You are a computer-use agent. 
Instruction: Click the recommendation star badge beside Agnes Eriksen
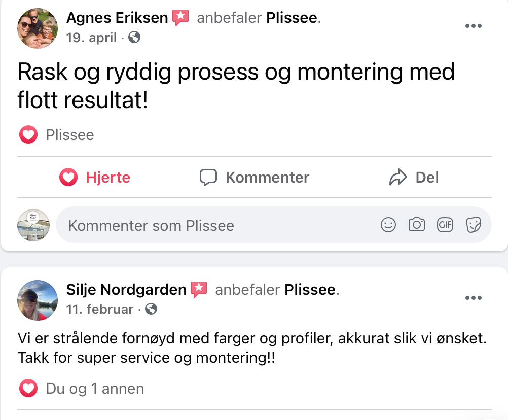coord(180,18)
